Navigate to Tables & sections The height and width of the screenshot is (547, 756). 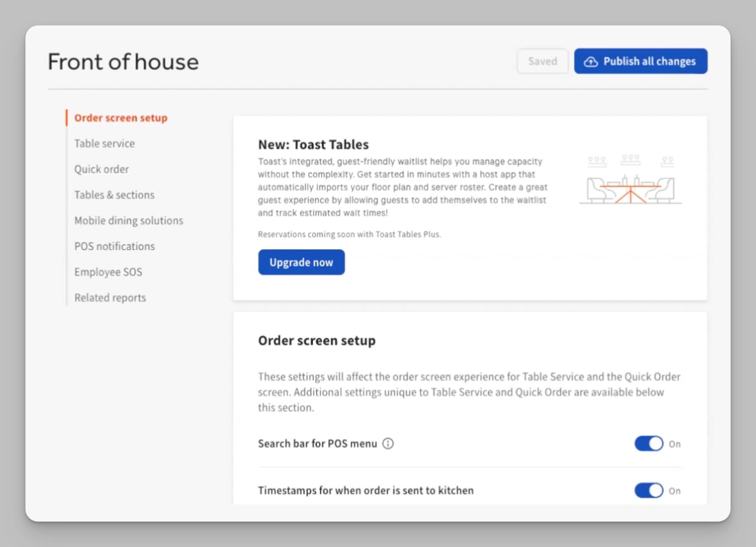point(114,195)
